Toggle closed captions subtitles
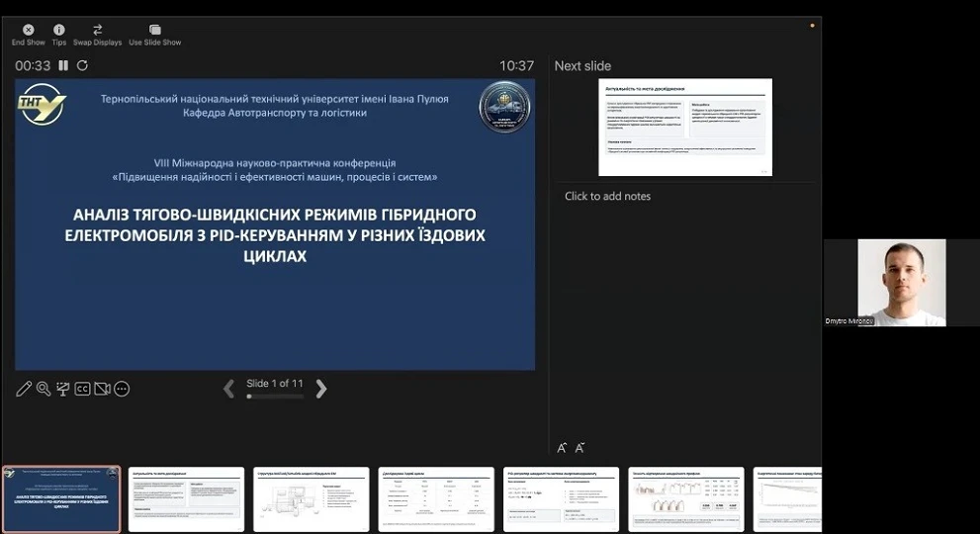This screenshot has height=534, width=980. coord(83,389)
